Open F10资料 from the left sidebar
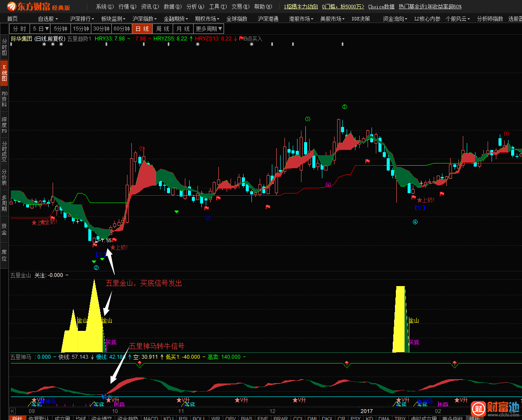The image size is (522, 420). coord(4,99)
